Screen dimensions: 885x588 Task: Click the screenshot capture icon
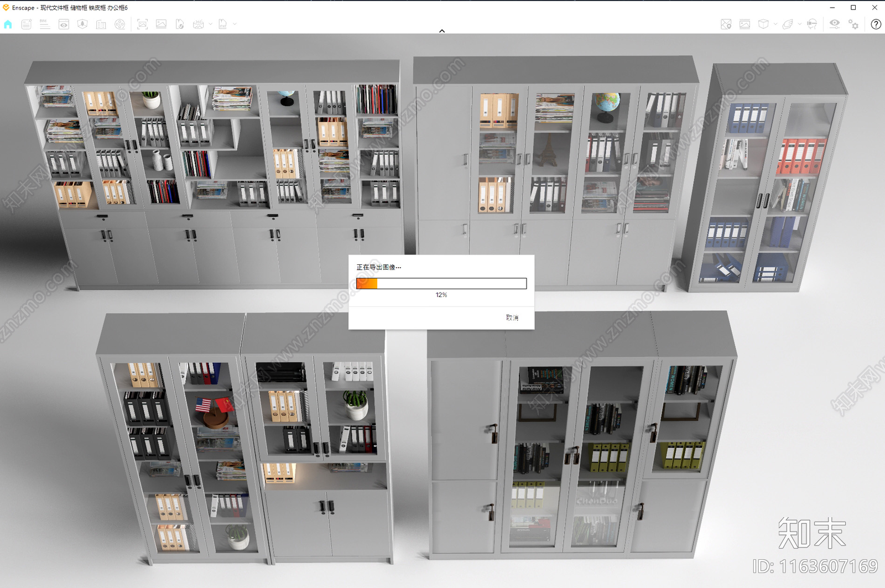coord(142,24)
